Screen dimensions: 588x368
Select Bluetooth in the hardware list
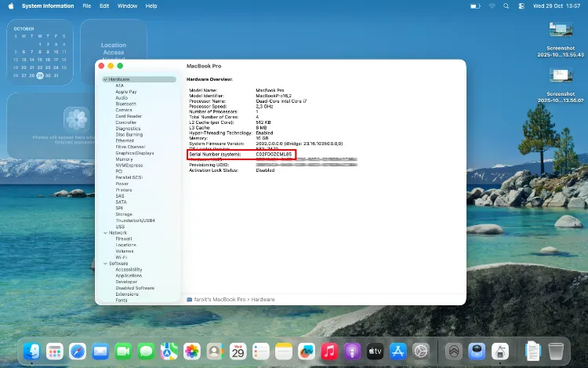coord(125,104)
